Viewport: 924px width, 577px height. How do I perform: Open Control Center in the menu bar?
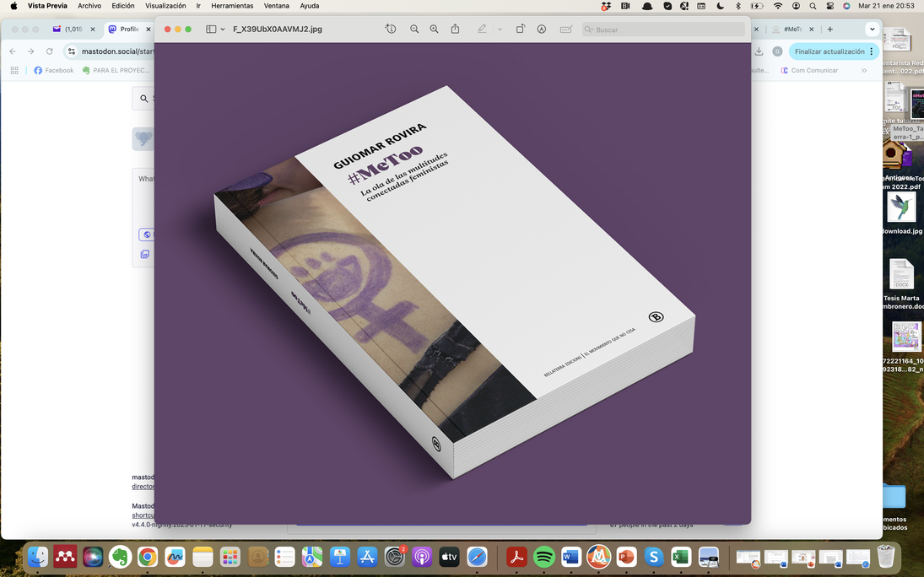829,6
